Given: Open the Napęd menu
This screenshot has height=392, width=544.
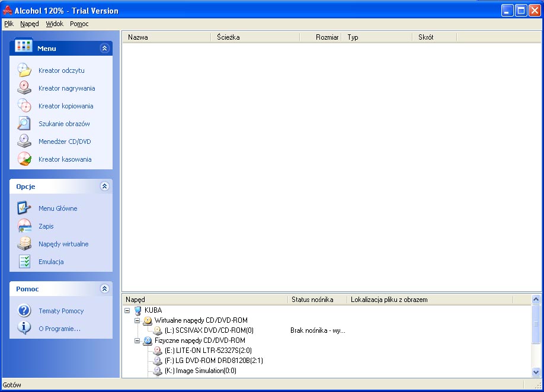Looking at the screenshot, I should click(x=30, y=24).
